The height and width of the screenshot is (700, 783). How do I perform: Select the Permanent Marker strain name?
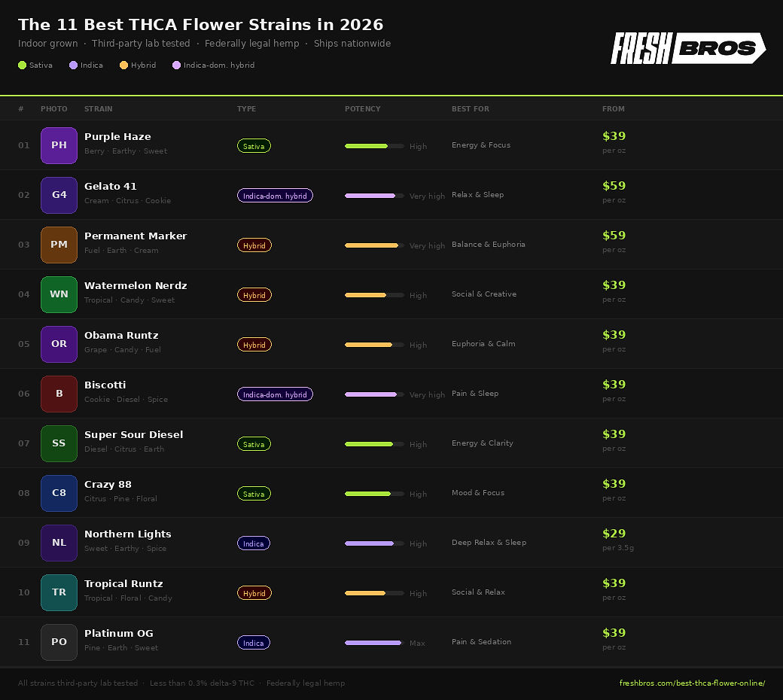click(136, 236)
